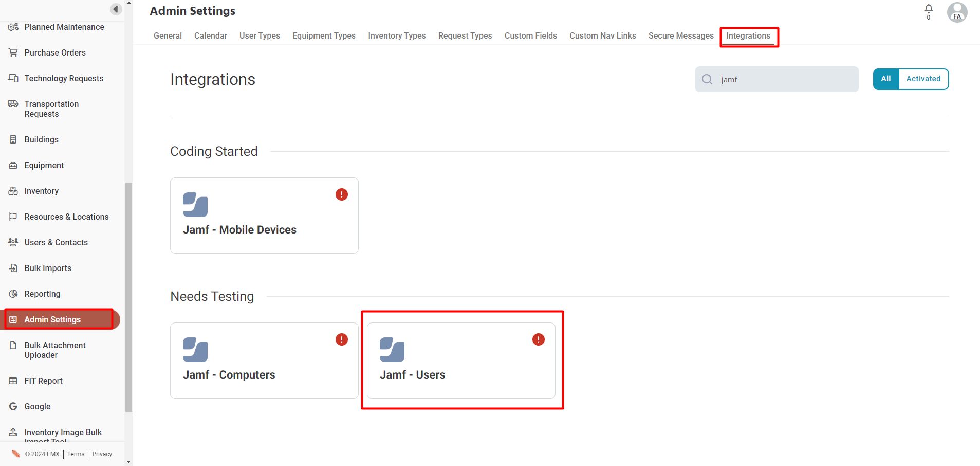Click the Bulk Attachment Uploader file icon
Viewport: 980px width, 466px height.
13,345
